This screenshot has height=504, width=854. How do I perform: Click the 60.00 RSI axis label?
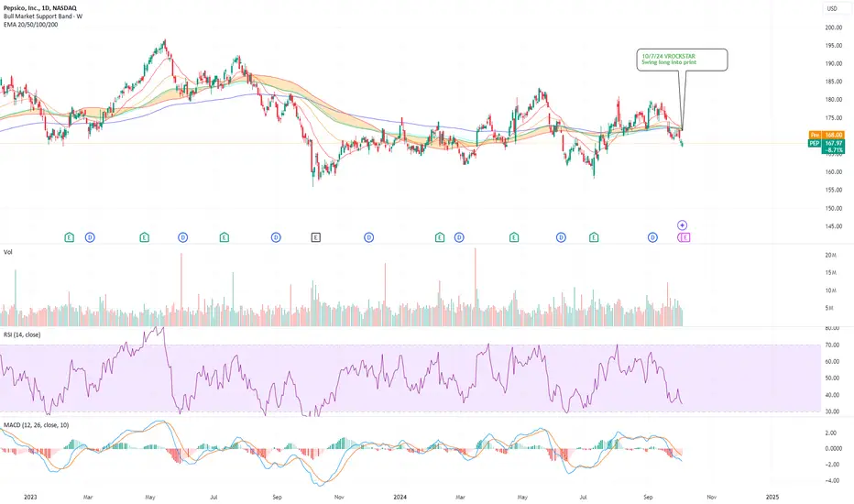(832, 362)
